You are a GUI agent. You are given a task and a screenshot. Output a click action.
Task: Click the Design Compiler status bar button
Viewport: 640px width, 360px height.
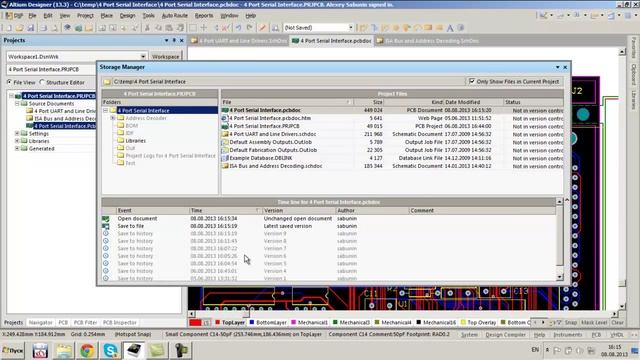pos(505,335)
